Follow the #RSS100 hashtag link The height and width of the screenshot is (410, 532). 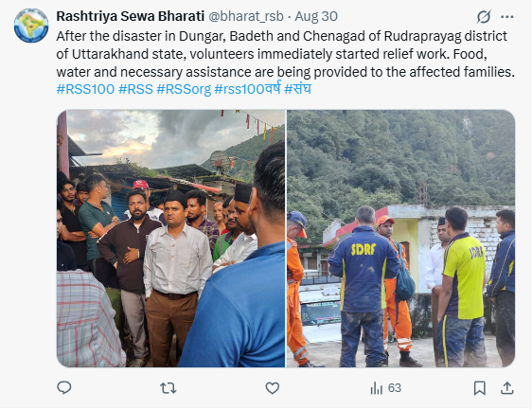(85, 89)
